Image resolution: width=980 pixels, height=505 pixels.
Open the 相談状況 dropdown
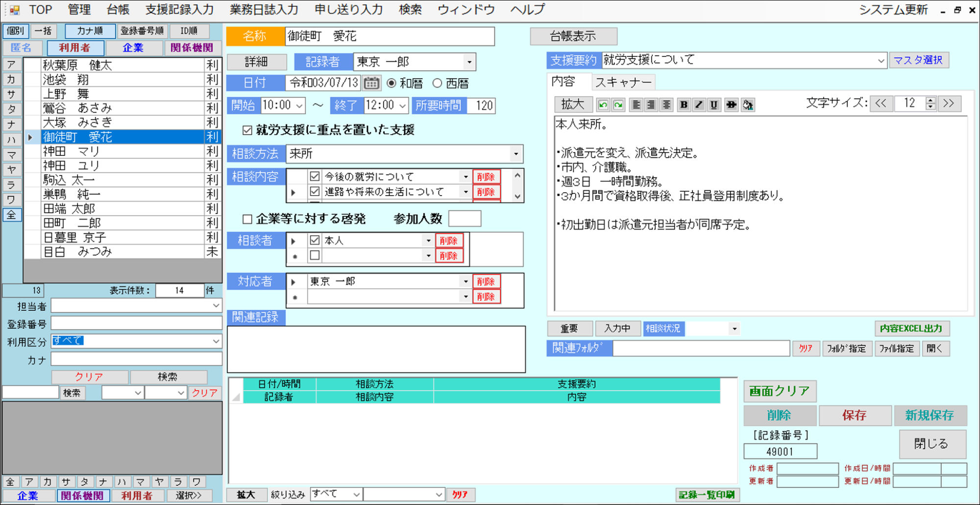coord(734,329)
